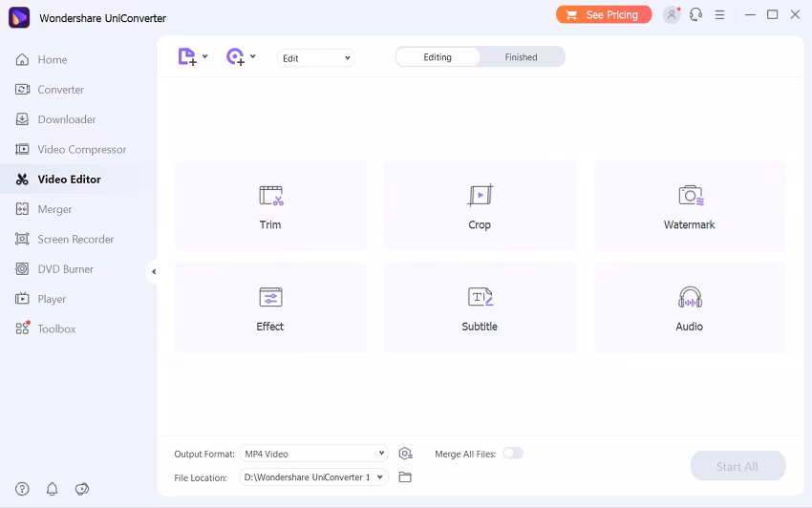Image resolution: width=812 pixels, height=508 pixels.
Task: Click the output format settings gear icon
Action: pyautogui.click(x=405, y=454)
